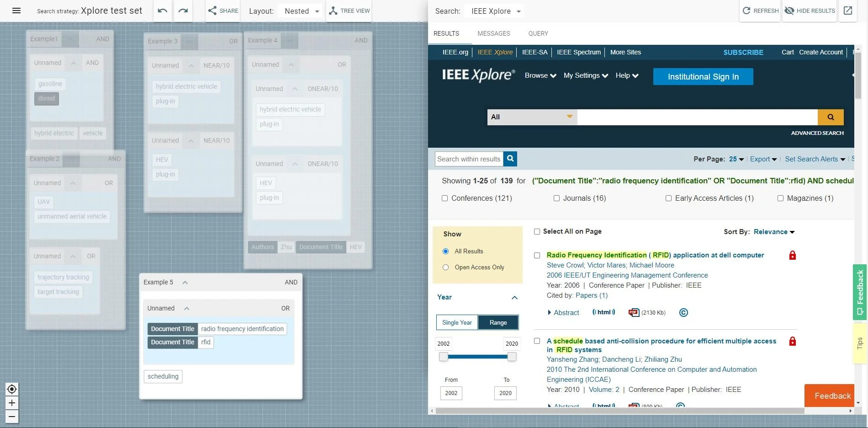Select Open Access Only radio option
Screen dimensions: 868x428
click(x=446, y=267)
